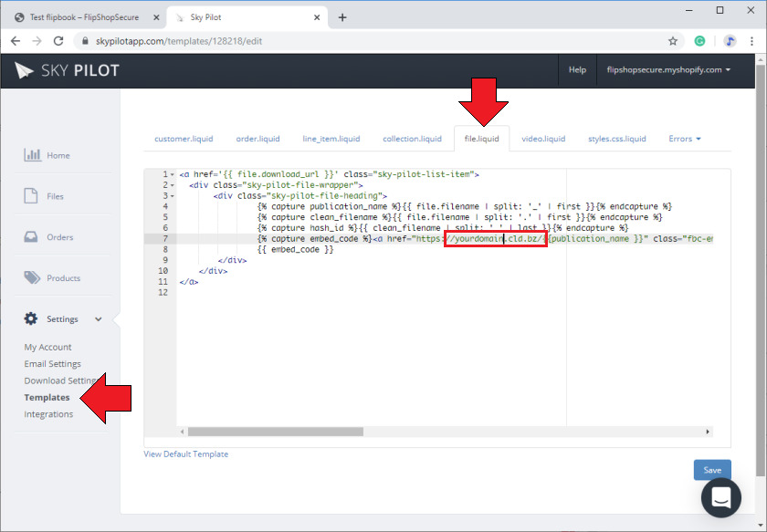Screen dimensions: 767x532
Task: Go to My Account settings
Action: [47, 347]
